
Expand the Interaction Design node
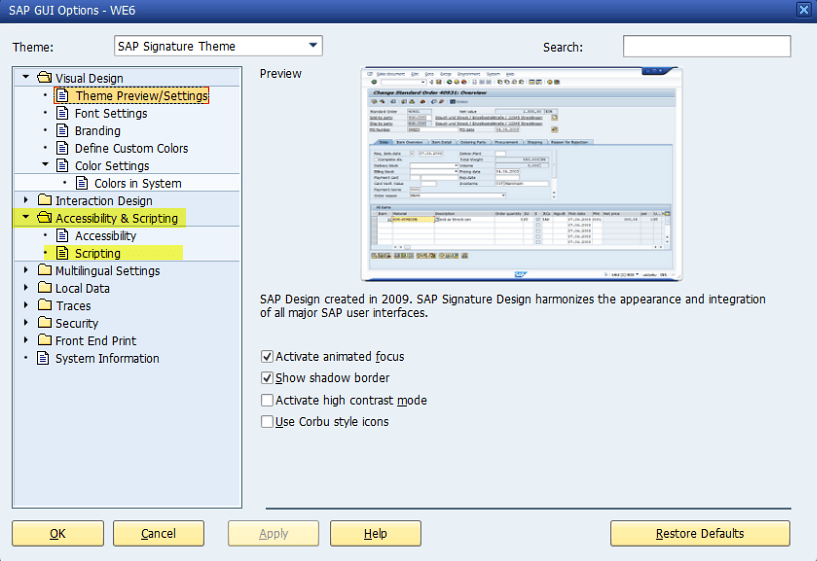26,200
